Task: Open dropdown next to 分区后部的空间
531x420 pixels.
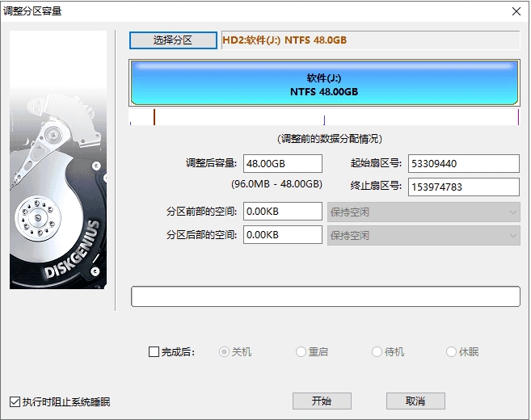Action: (424, 236)
